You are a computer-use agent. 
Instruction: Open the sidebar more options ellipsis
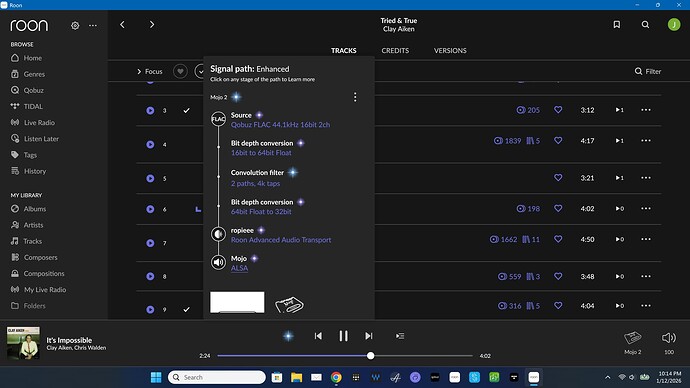click(93, 26)
